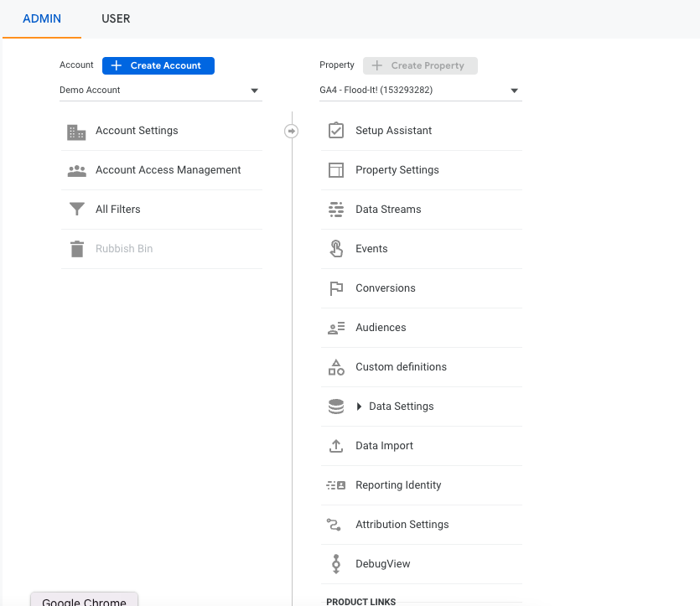Click the Data Settings database icon
The image size is (700, 606).
point(336,407)
